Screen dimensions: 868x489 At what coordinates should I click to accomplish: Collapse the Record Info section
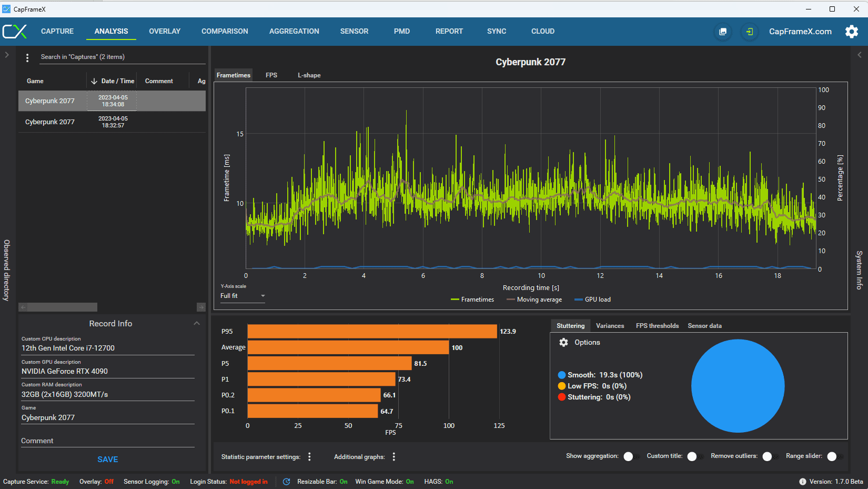[197, 324]
